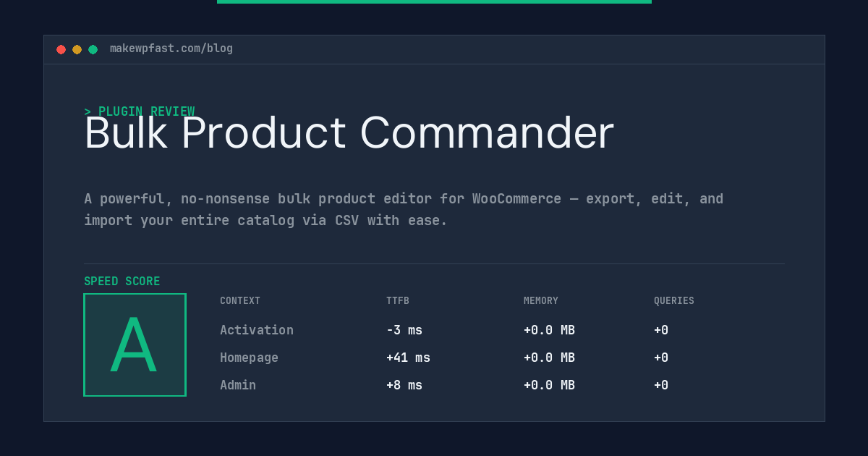The width and height of the screenshot is (868, 456).
Task: Select the Admin row label
Action: (x=238, y=385)
